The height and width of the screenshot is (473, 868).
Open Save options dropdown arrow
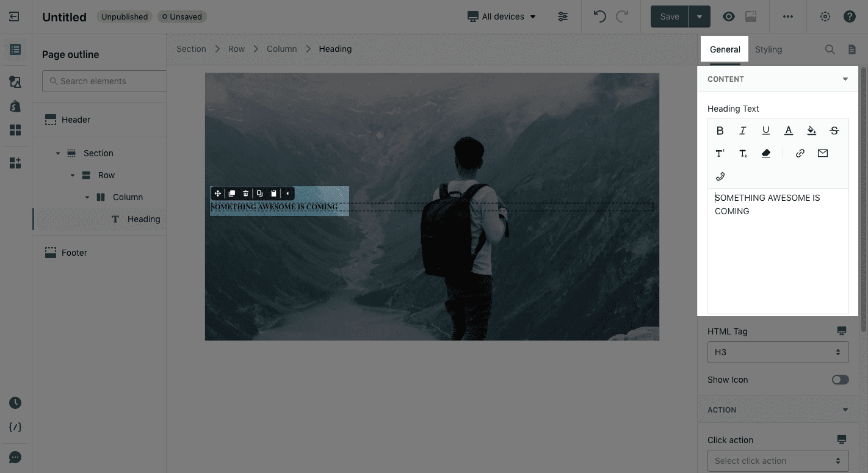700,16
